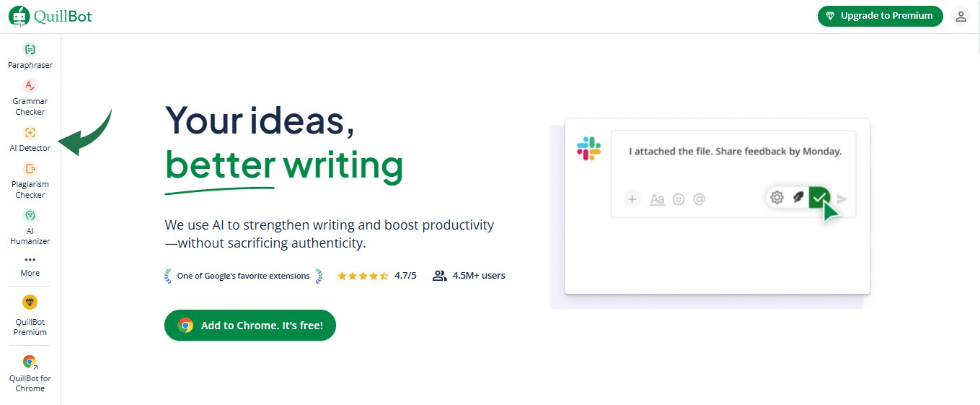Open the user account profile icon
Image resolution: width=980 pixels, height=405 pixels.
[x=961, y=17]
